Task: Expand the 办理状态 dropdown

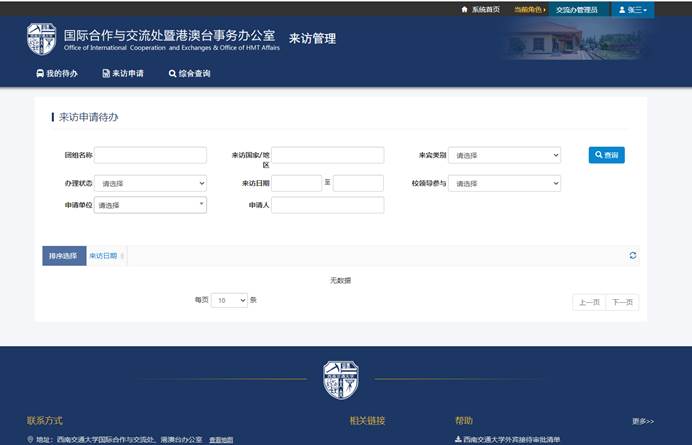Action: (150, 183)
